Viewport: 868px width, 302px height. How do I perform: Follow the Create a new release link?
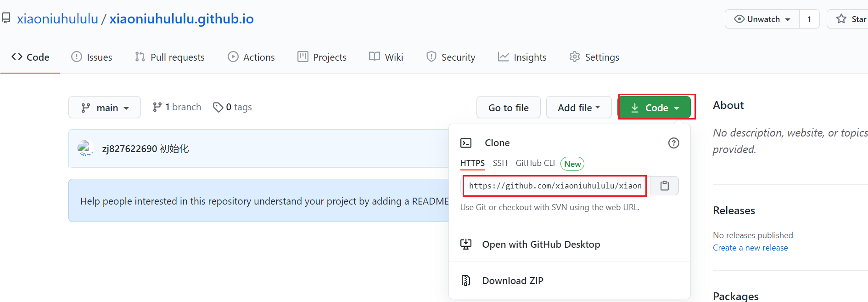point(750,248)
